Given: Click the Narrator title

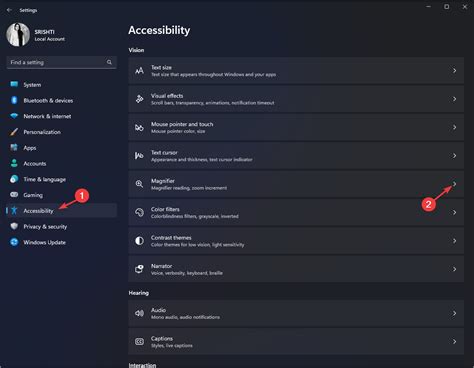Looking at the screenshot, I should 161,266.
